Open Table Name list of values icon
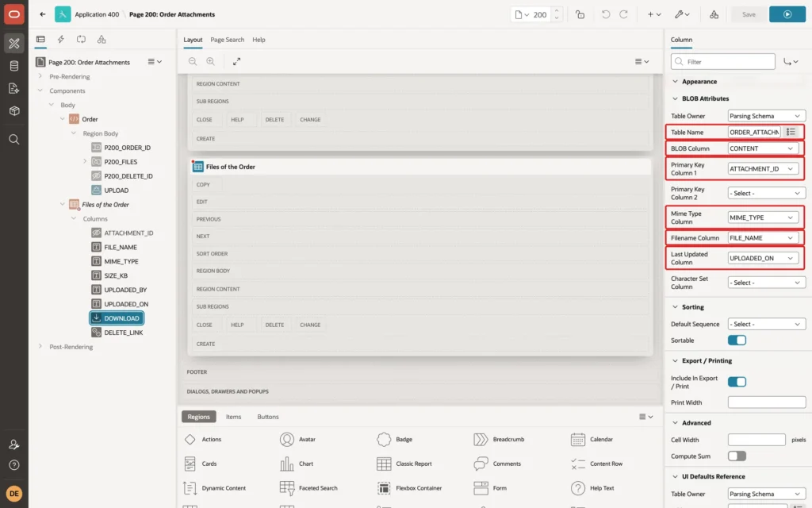This screenshot has width=812, height=508. point(791,133)
